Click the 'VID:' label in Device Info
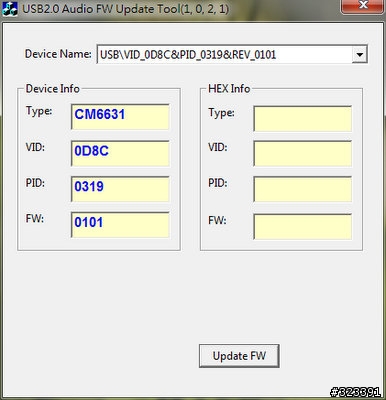This screenshot has height=400, width=386. [x=35, y=147]
